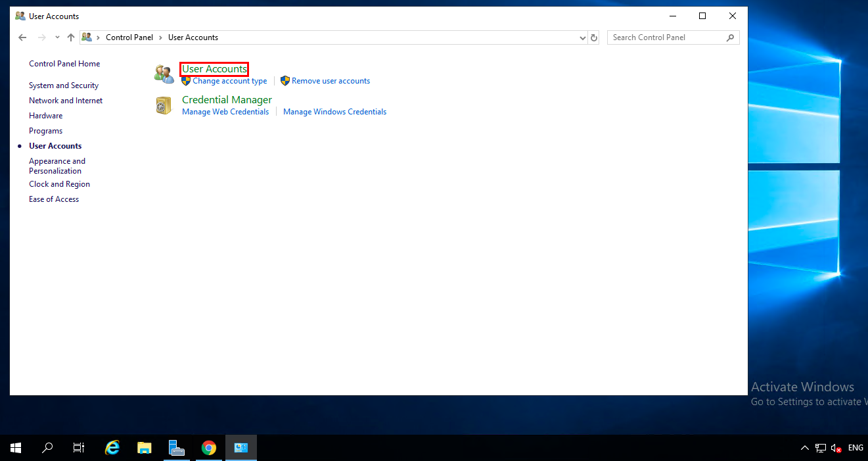
Task: Open Ease of Access category
Action: coord(54,199)
